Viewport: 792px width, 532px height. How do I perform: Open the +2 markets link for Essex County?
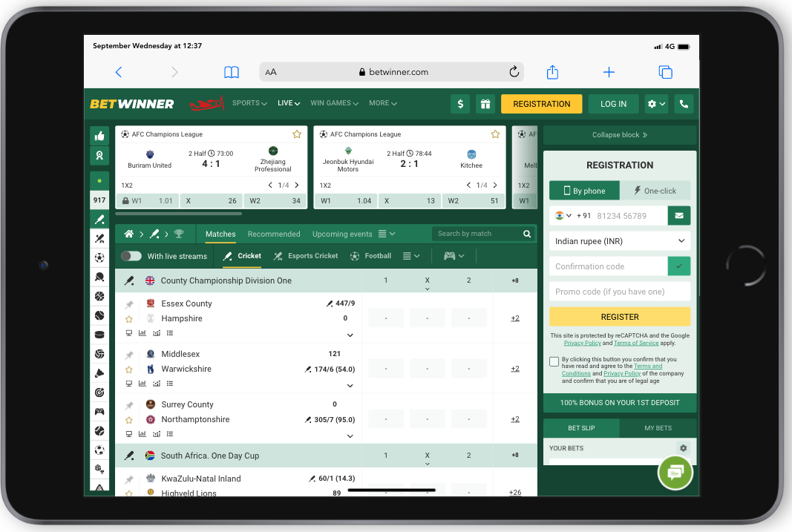point(515,318)
